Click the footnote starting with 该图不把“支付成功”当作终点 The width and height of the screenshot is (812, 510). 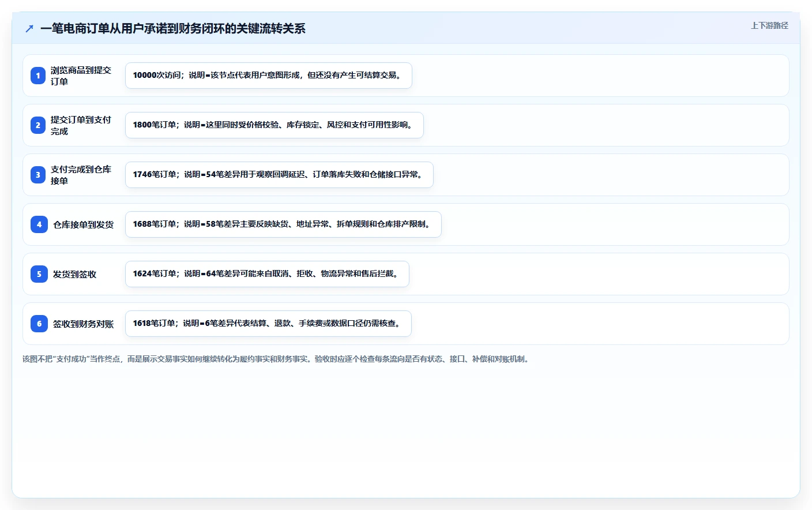276,359
